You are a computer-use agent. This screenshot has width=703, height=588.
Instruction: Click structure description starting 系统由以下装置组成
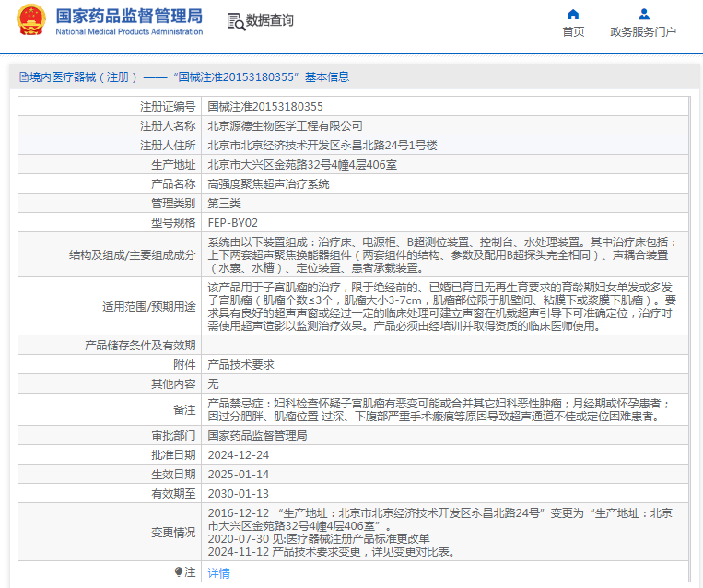(x=442, y=254)
